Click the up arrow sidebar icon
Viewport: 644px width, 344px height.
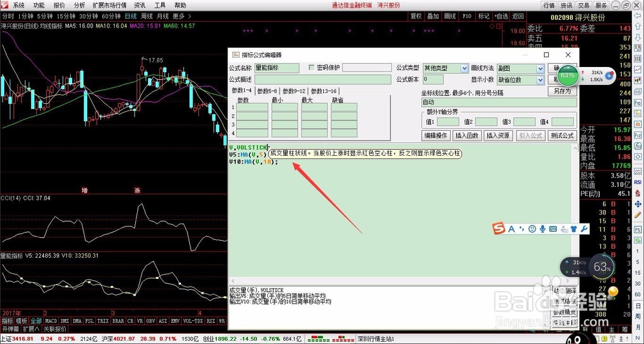(x=638, y=28)
